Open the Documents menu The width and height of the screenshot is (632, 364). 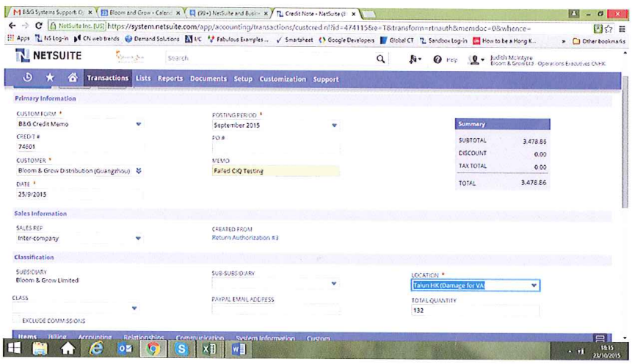pos(208,79)
